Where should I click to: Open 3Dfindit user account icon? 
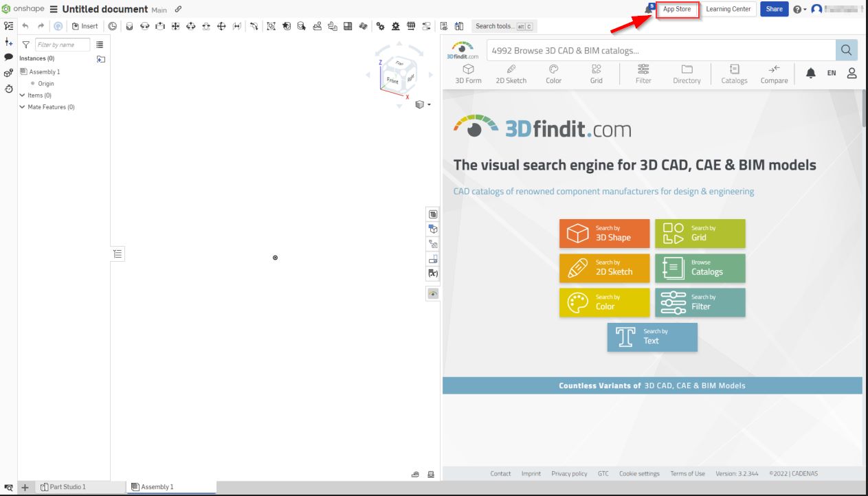pos(852,73)
